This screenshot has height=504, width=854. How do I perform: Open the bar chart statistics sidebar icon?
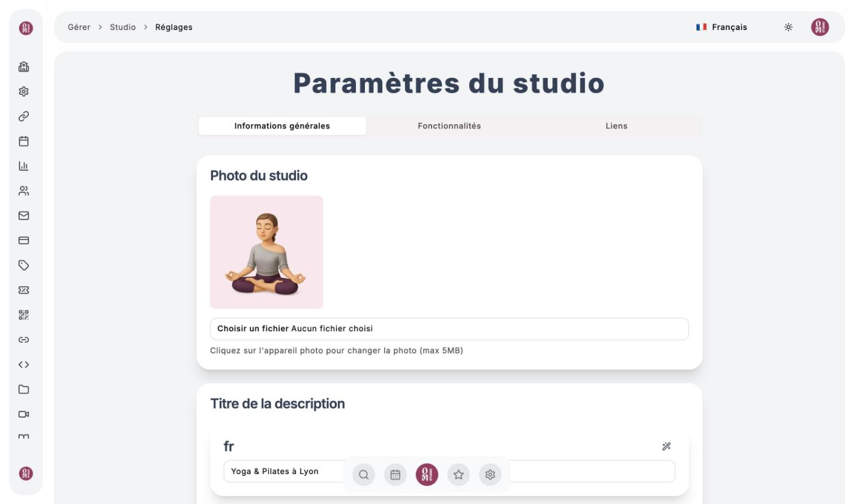coord(24,166)
